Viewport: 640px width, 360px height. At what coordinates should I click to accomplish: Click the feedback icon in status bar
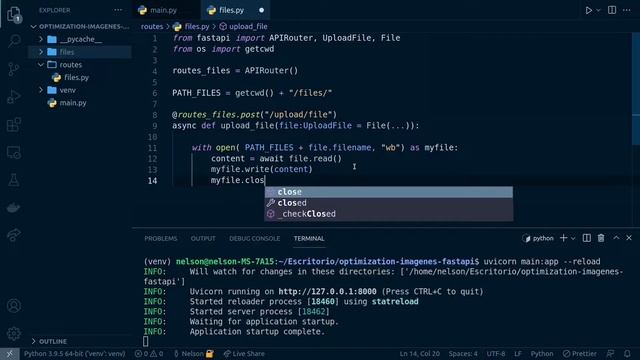point(610,354)
